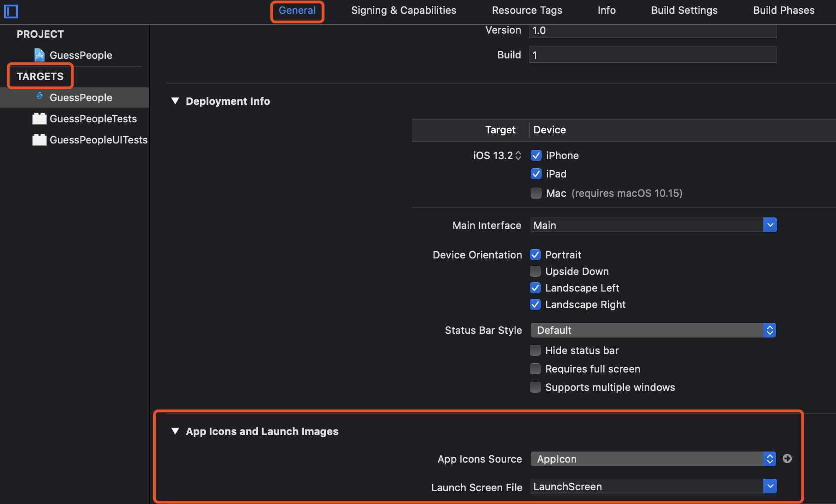Switch to the General tab
Image resolution: width=836 pixels, height=504 pixels.
pos(297,11)
